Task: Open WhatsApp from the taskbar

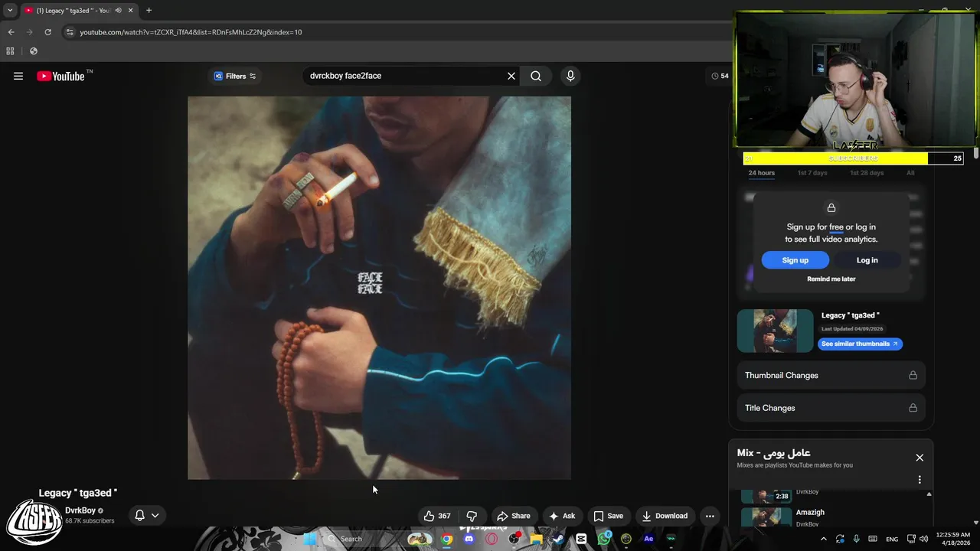Action: 604,539
